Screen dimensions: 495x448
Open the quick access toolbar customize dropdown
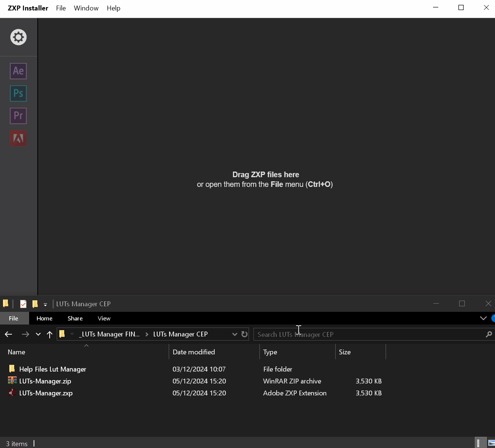[x=45, y=304]
